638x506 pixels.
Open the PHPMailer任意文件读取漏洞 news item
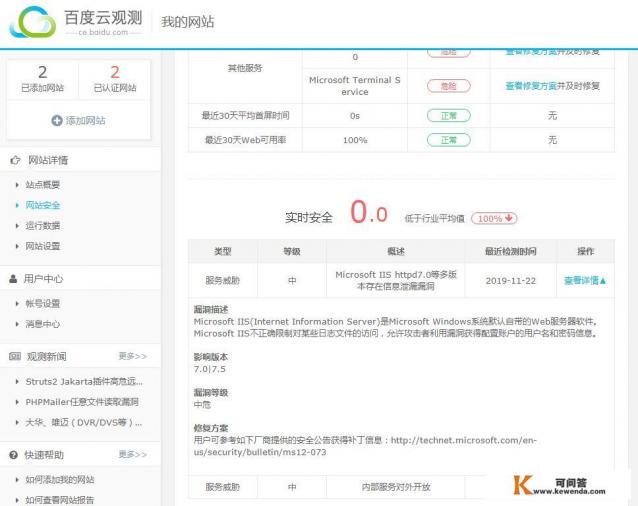(82, 402)
